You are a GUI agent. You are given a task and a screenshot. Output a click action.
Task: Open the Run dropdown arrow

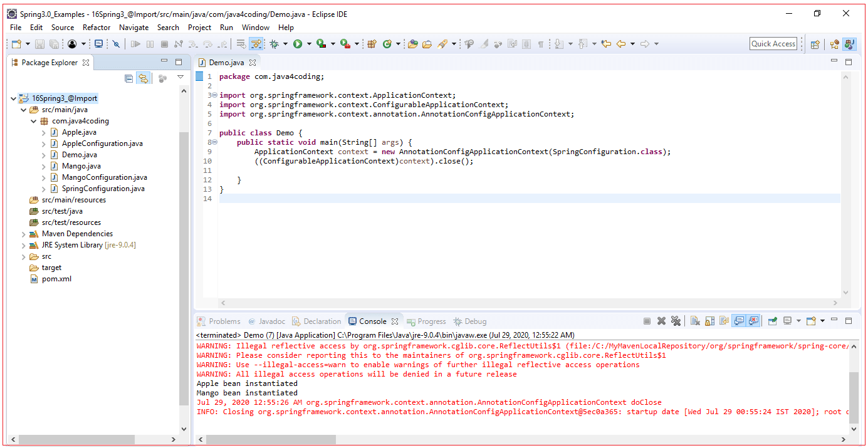[308, 43]
